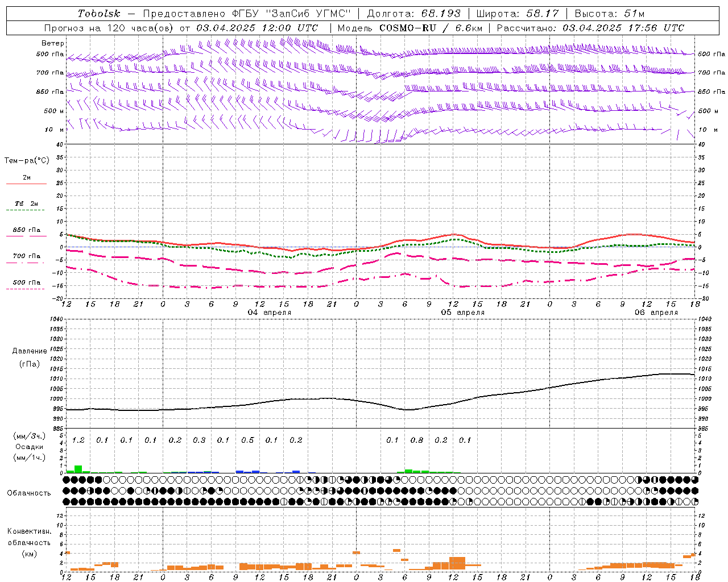Screen dimensions: 728x582
Task: Click the right-side "850 гПа" wind level label
Action: 712,92
